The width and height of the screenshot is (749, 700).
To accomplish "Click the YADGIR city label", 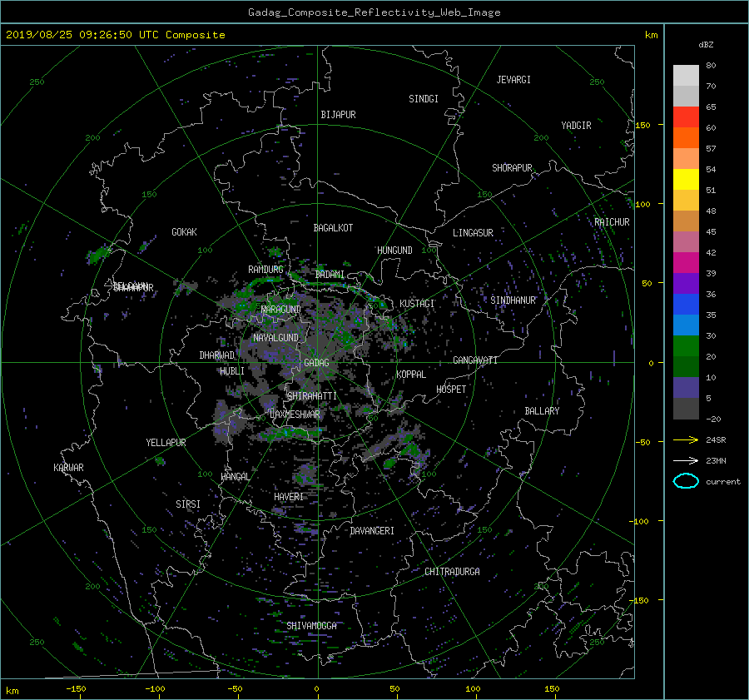I will (576, 126).
